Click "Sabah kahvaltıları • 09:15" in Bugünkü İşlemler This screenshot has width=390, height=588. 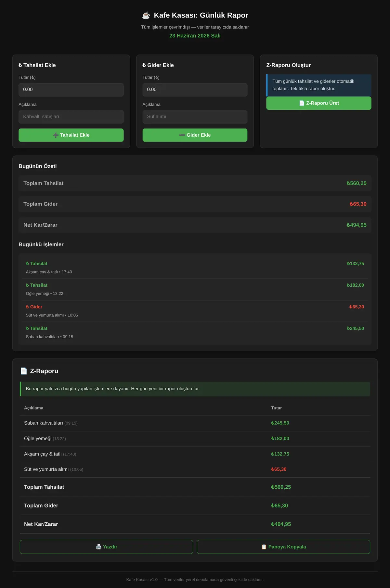49,337
